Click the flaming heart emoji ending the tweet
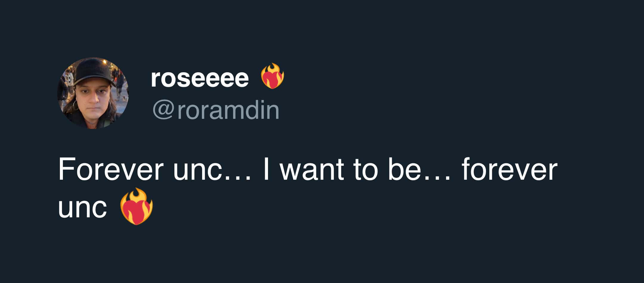This screenshot has height=283, width=644. (136, 206)
